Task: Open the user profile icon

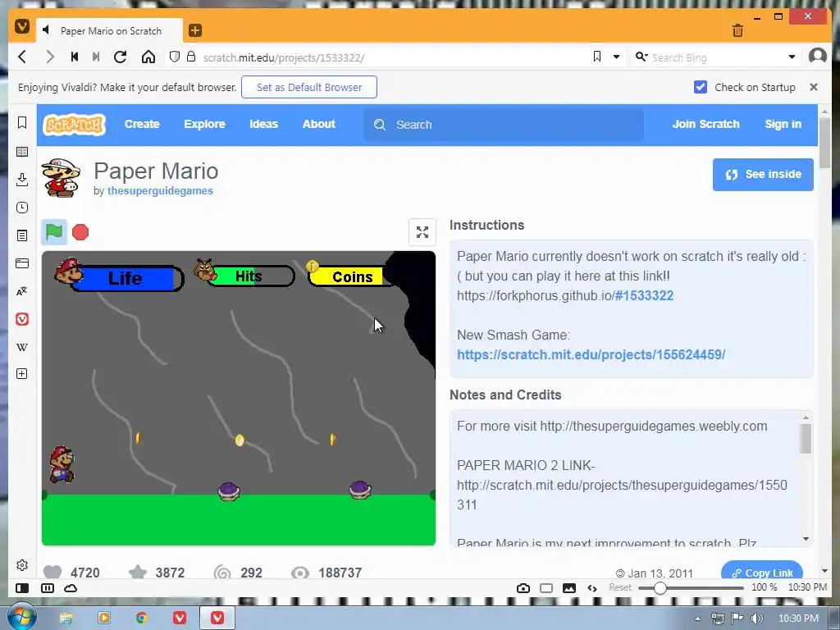Action: 818,56
